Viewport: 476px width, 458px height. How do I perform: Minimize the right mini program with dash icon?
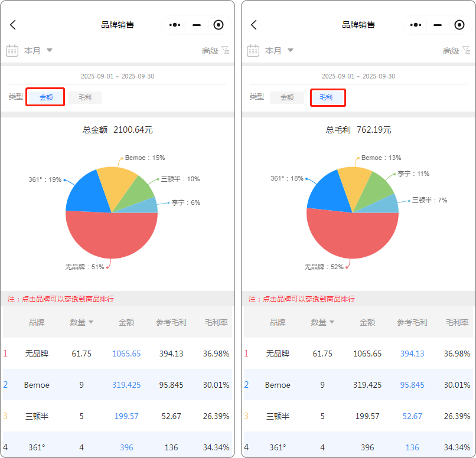pos(438,25)
